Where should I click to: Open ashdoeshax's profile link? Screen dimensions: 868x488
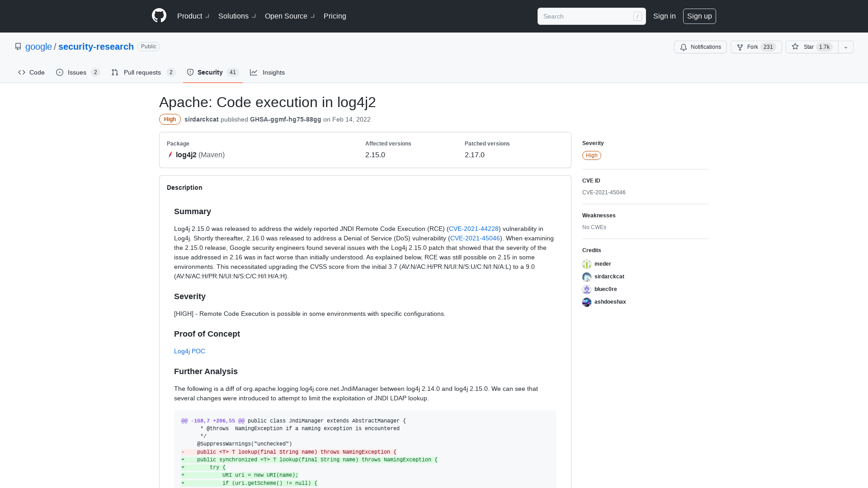click(610, 302)
